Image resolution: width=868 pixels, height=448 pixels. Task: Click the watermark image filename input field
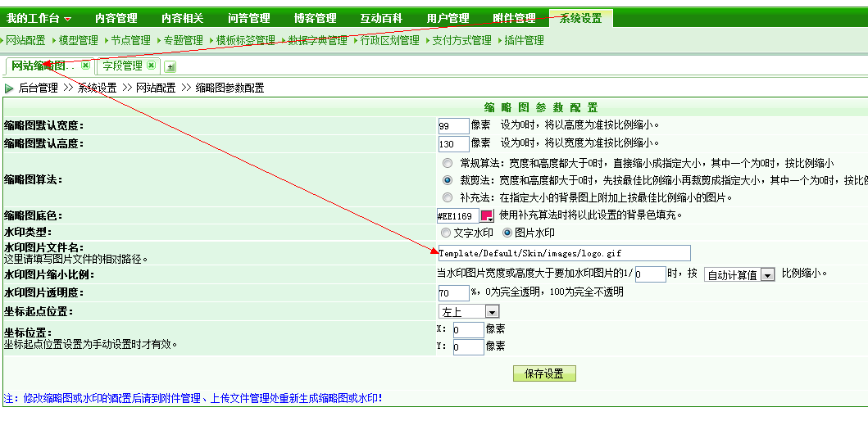564,253
